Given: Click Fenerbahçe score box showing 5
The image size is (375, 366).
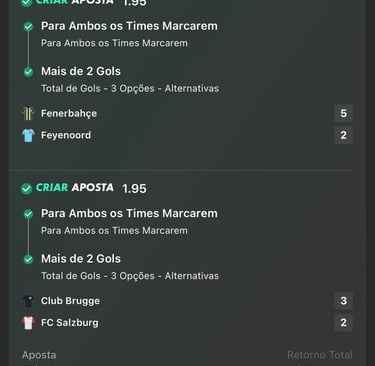Looking at the screenshot, I should 344,114.
